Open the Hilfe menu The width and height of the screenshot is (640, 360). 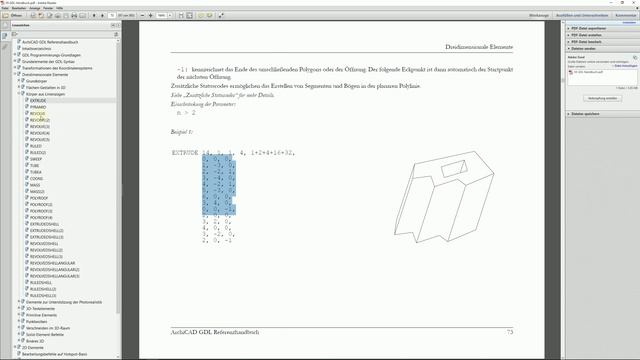[60, 8]
